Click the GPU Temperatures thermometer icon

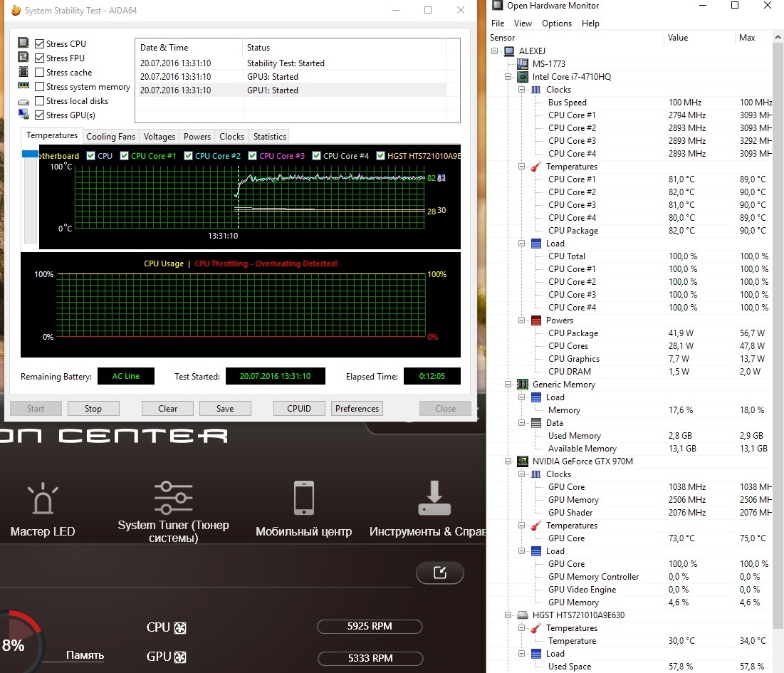pos(536,526)
